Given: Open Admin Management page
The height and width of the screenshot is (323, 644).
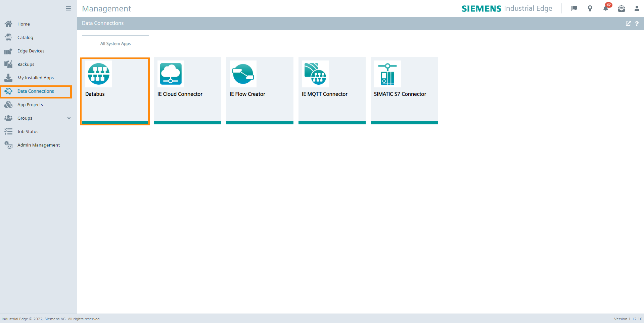Looking at the screenshot, I should [38, 145].
